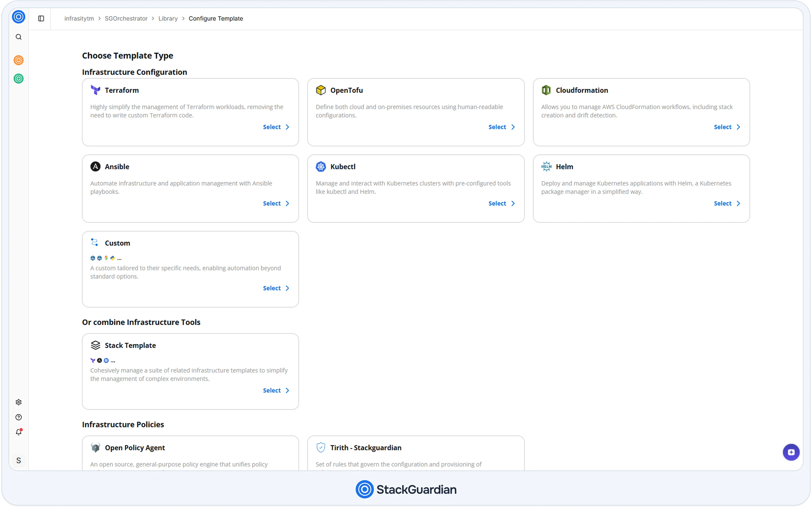812x508 pixels.
Task: Click the Or combine Infrastructure Tools heading
Action: point(141,322)
